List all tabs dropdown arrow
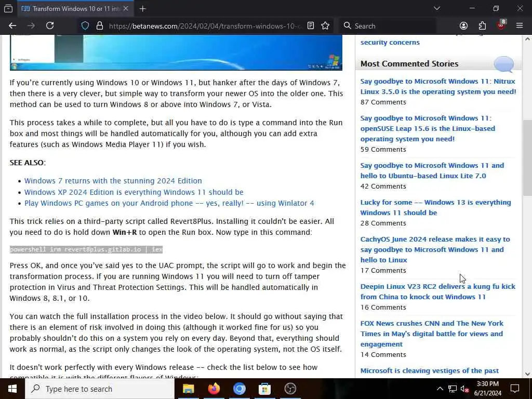This screenshot has height=399, width=532. pyautogui.click(x=436, y=8)
